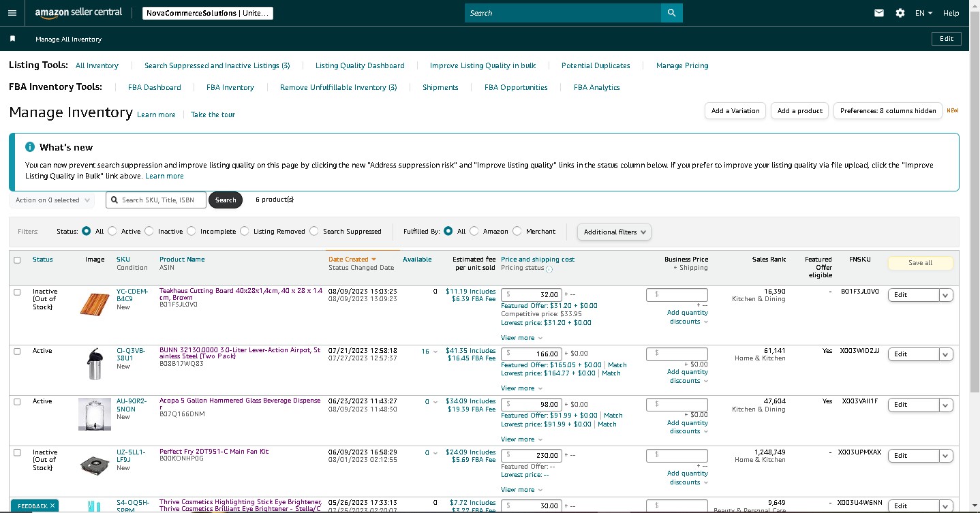Choose the Inactive status filter

pos(149,232)
